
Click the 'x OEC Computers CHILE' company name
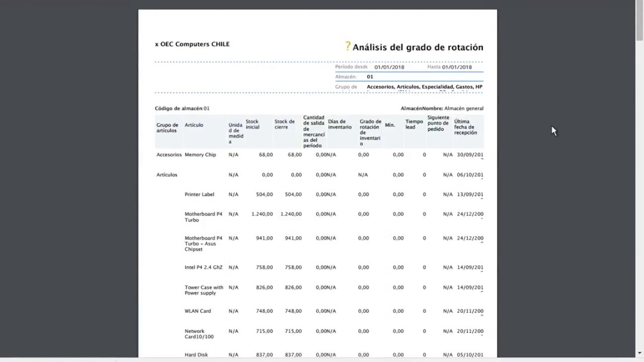point(192,44)
